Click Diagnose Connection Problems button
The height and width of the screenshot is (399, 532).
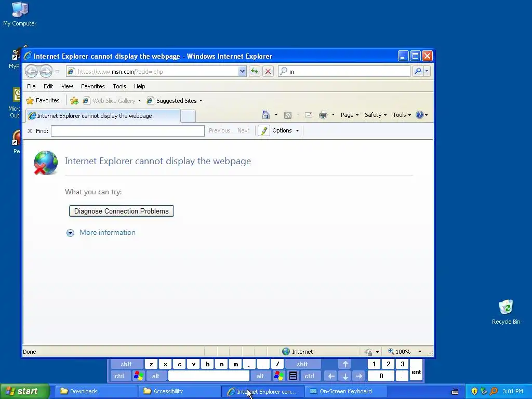click(x=122, y=211)
